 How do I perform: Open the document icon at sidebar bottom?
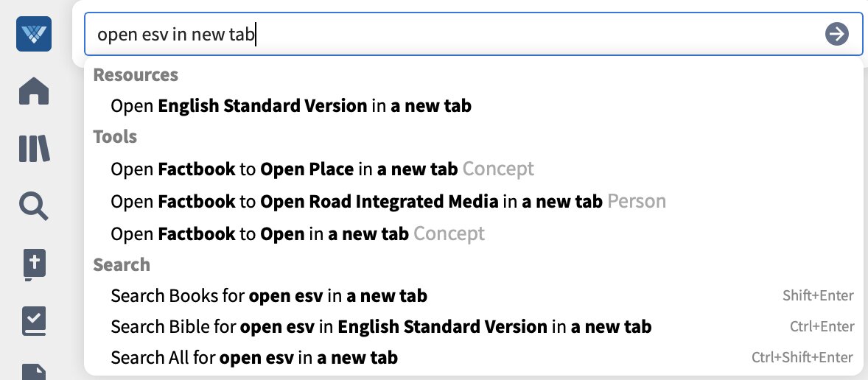tap(34, 372)
